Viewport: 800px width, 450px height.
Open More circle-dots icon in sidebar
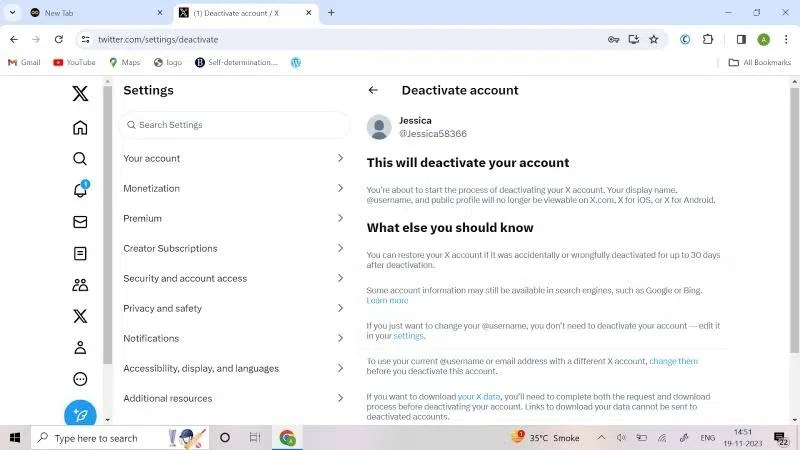[80, 379]
